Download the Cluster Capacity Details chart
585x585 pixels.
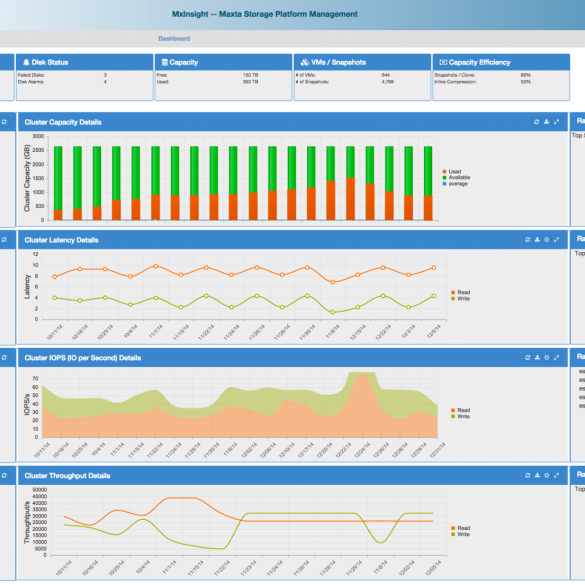point(547,122)
